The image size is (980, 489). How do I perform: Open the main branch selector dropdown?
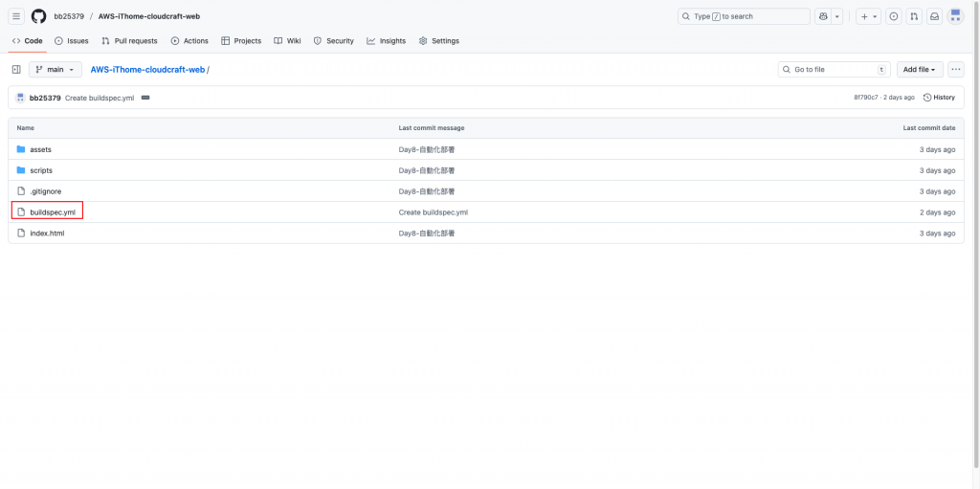[55, 70]
